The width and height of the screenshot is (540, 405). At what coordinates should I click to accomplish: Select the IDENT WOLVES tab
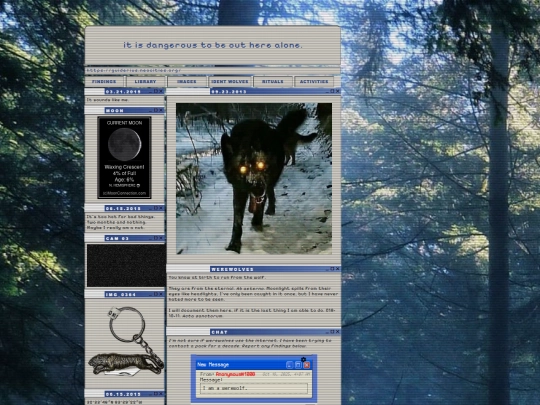click(230, 82)
